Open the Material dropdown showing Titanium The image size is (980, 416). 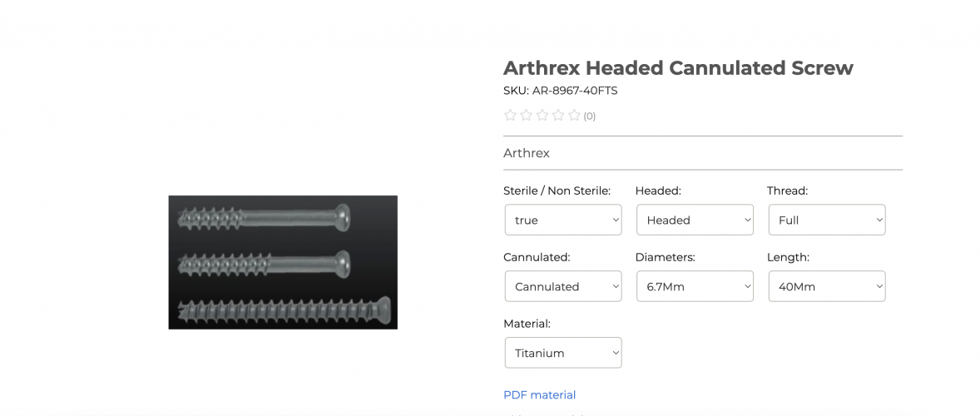click(563, 353)
